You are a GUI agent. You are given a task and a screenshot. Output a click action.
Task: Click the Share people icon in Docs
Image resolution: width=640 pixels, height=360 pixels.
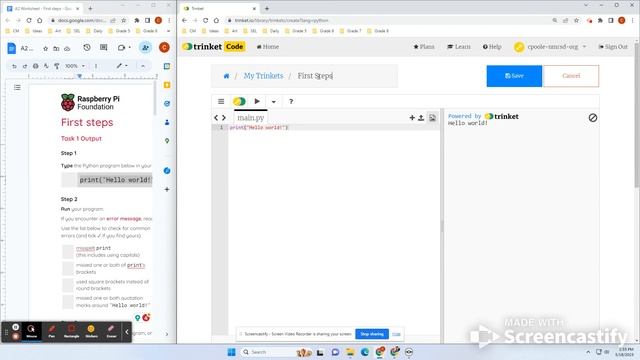coord(145,48)
